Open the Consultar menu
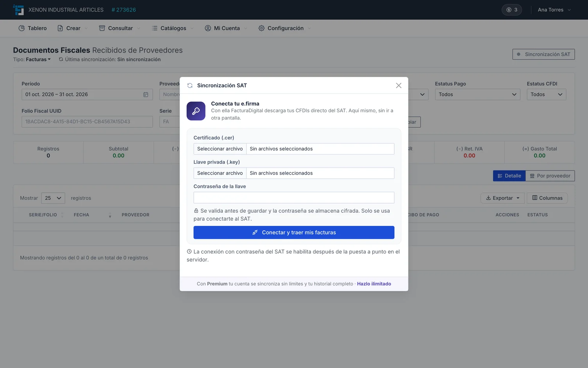Screen dimensions: 588x368 [120, 28]
